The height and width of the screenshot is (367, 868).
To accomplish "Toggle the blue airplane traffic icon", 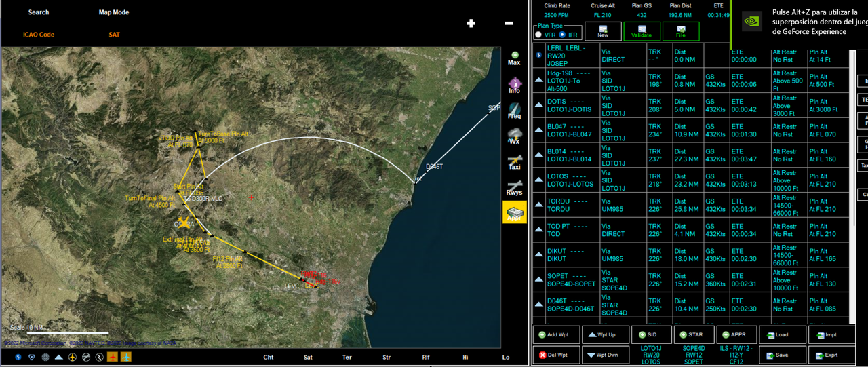I will (126, 357).
